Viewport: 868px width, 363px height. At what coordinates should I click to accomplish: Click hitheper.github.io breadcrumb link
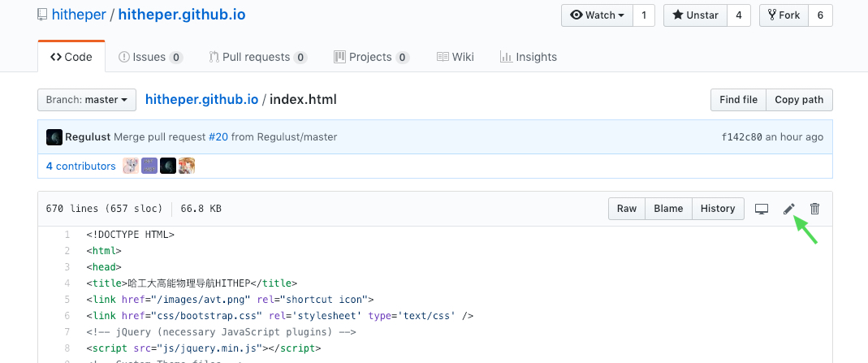tap(201, 100)
